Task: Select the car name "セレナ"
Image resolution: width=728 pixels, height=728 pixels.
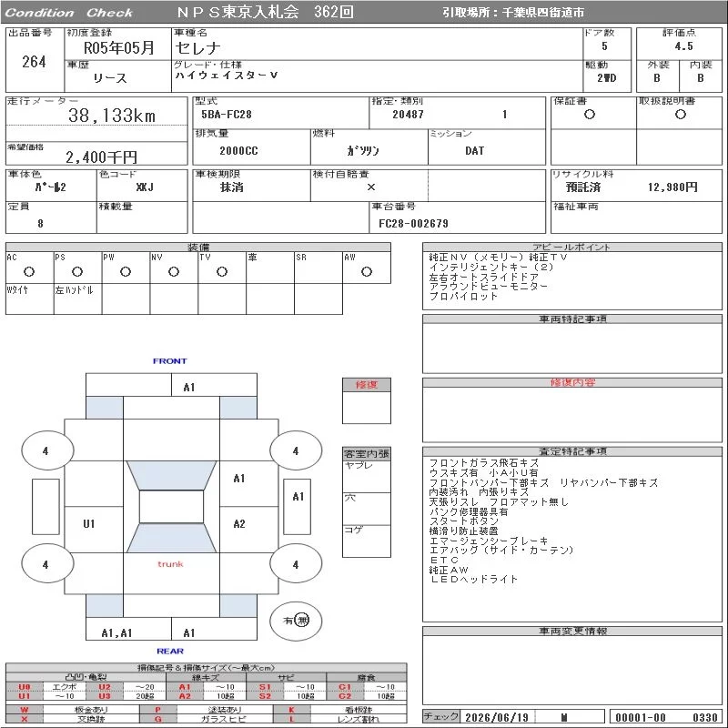Action: pyautogui.click(x=197, y=47)
